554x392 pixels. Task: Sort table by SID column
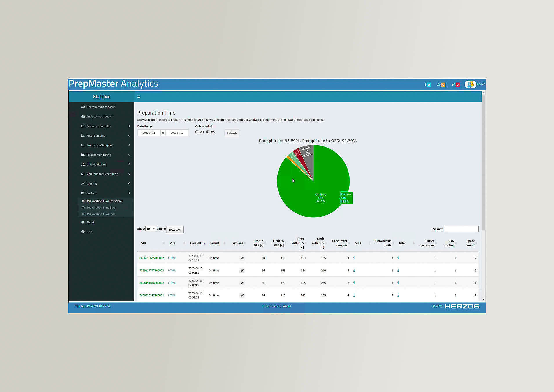[x=144, y=243]
